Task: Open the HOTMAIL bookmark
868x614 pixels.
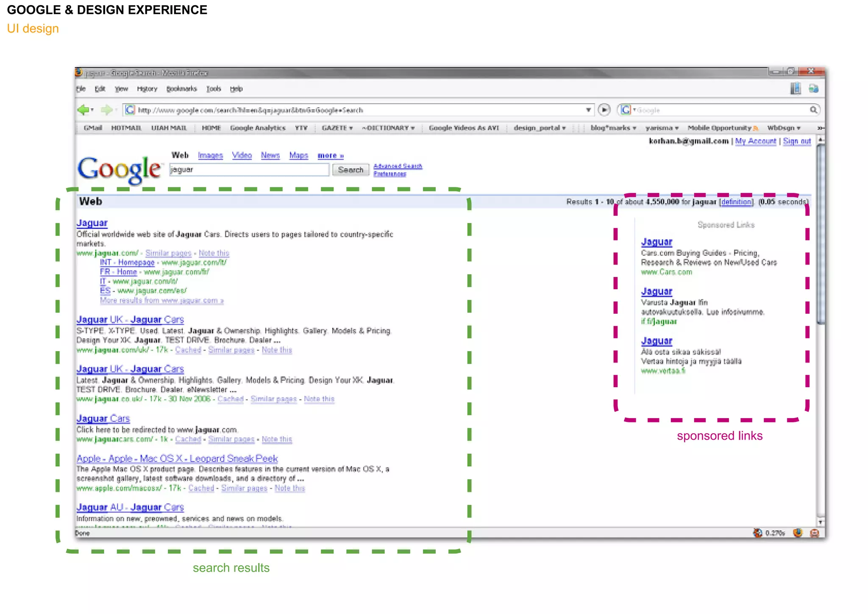Action: click(x=126, y=128)
